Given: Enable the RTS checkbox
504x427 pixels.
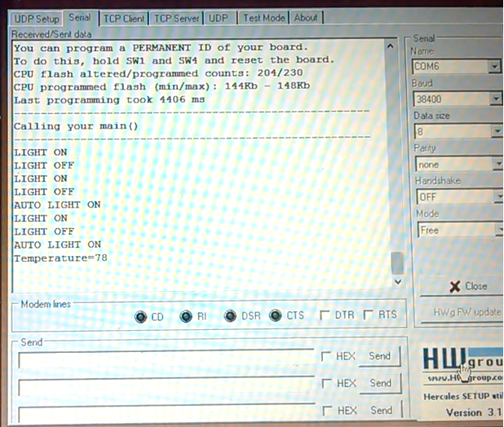Looking at the screenshot, I should point(369,315).
